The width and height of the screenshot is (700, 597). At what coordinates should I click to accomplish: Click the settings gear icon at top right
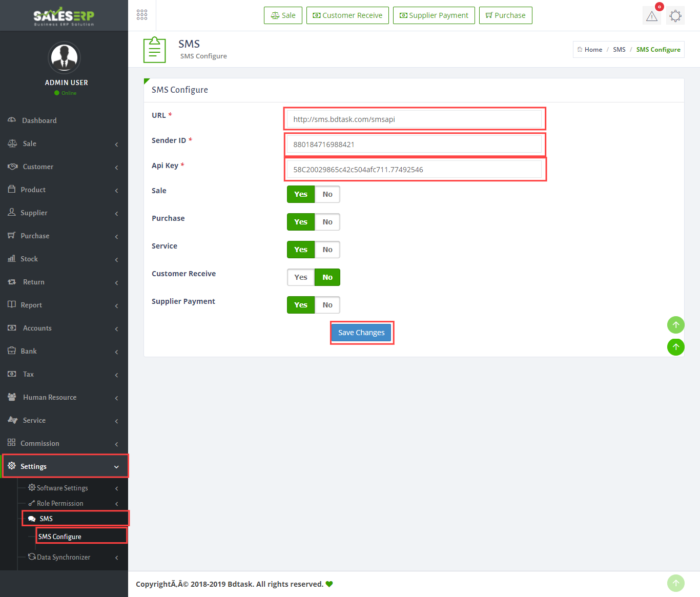[675, 16]
